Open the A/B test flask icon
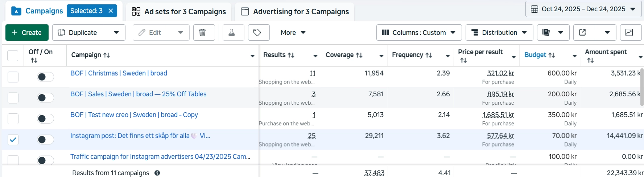Image resolution: width=644 pixels, height=177 pixels. click(232, 33)
